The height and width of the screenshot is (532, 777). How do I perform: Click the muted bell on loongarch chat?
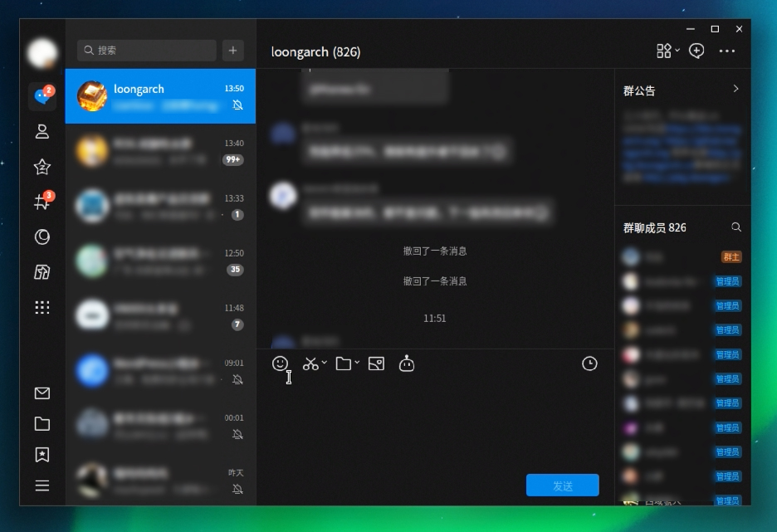coord(237,105)
